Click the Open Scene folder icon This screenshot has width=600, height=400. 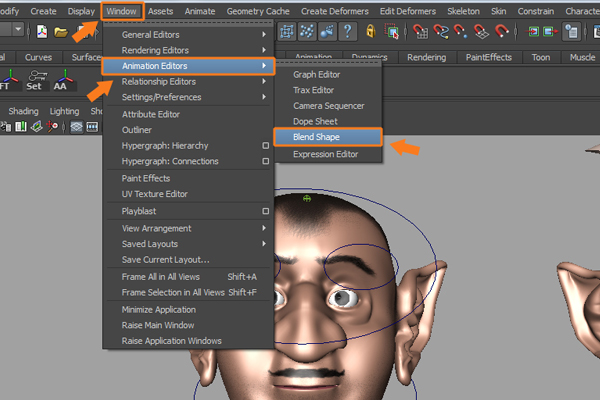pyautogui.click(x=61, y=32)
